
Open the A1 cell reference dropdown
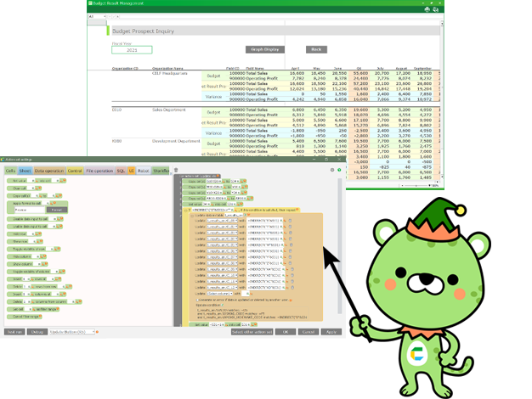click(x=97, y=16)
